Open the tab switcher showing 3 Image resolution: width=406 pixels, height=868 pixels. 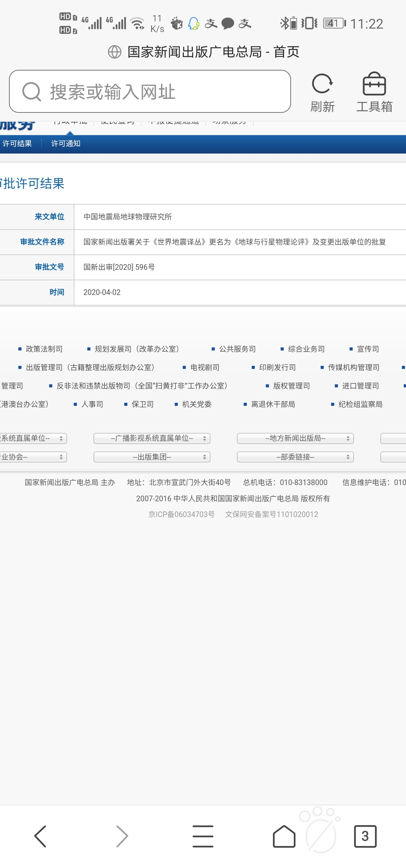tap(365, 836)
